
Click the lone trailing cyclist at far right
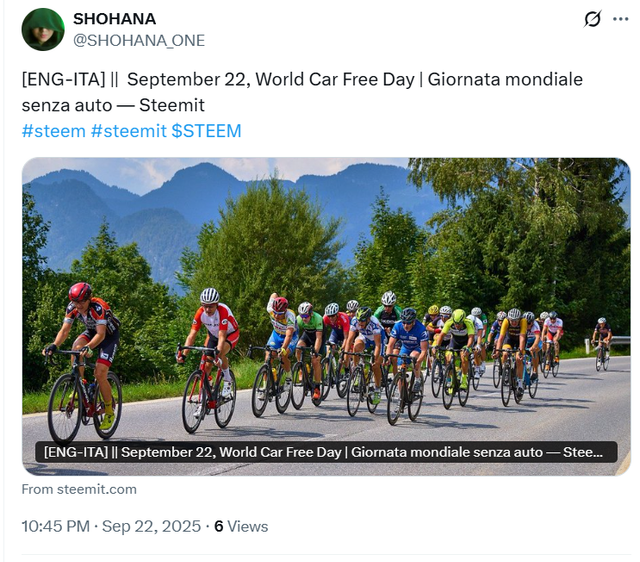(x=602, y=342)
